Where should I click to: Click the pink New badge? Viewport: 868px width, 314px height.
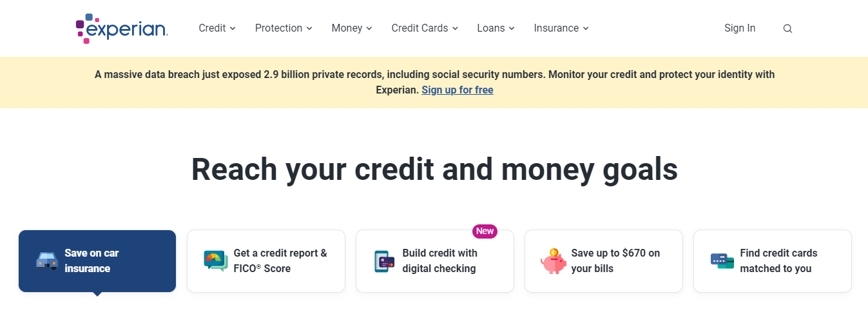pyautogui.click(x=485, y=231)
